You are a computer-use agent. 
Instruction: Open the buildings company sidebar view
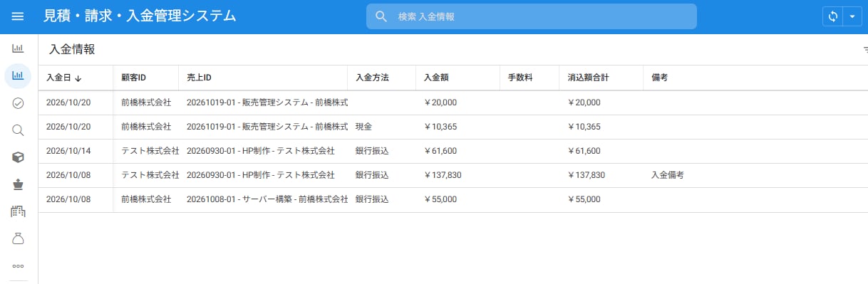19,211
